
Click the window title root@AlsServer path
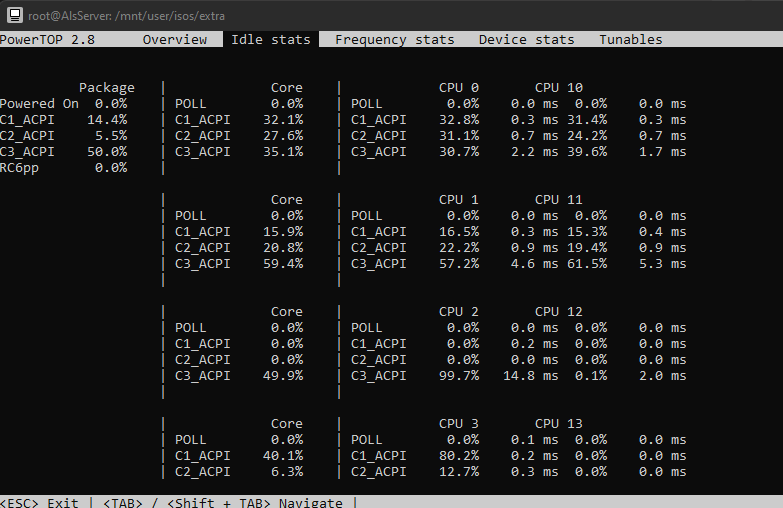(x=126, y=16)
